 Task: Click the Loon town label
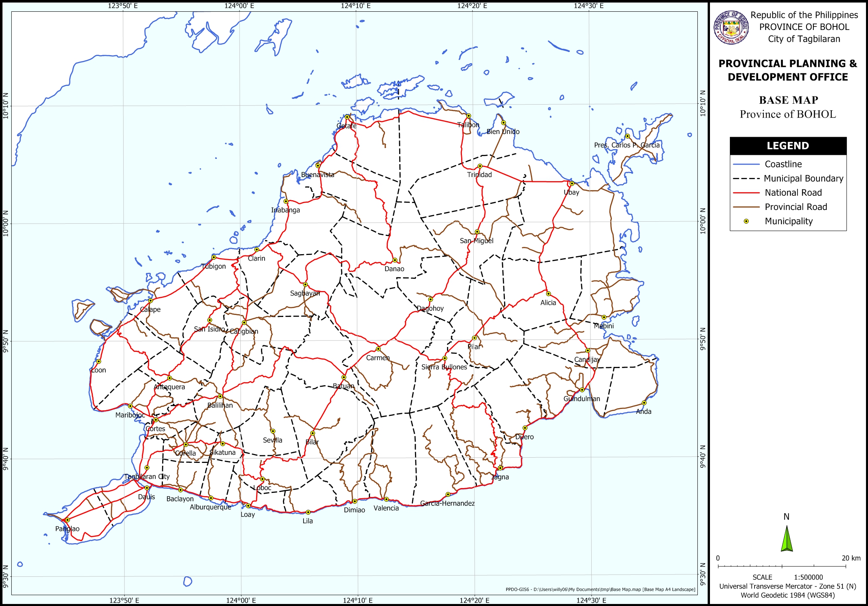point(98,370)
